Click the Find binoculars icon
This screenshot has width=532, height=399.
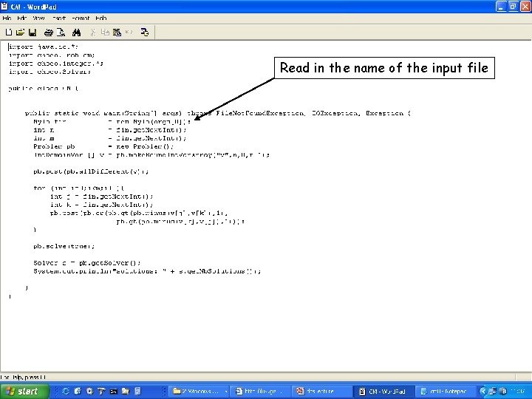tap(76, 33)
